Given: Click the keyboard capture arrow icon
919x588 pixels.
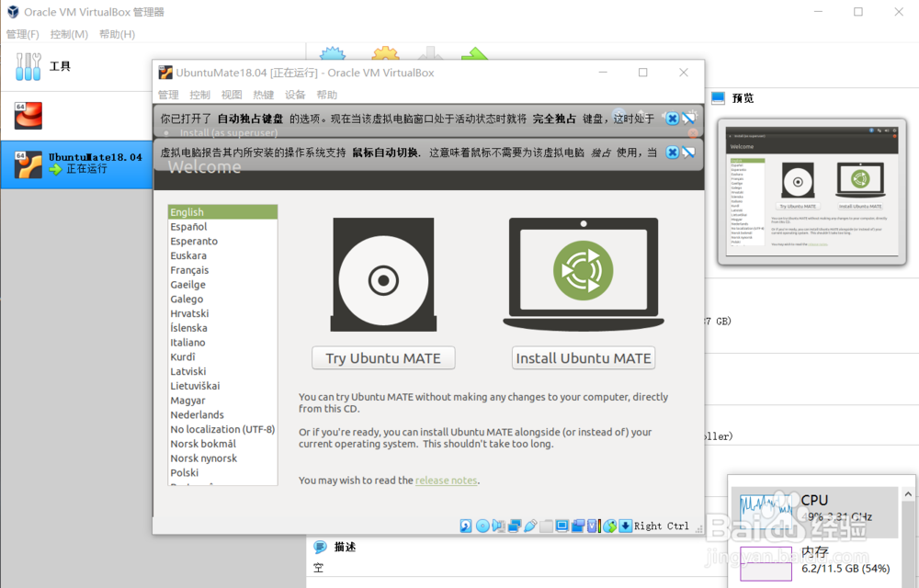Looking at the screenshot, I should point(625,526).
